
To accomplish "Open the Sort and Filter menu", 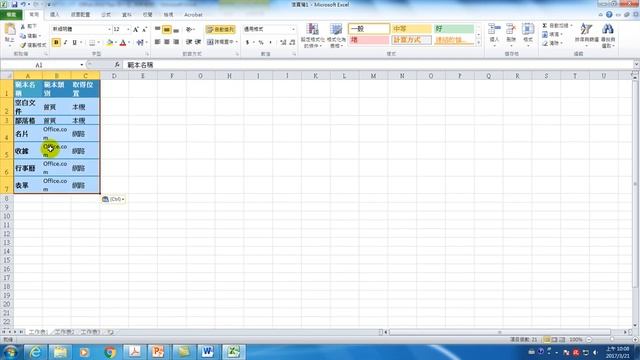I will pyautogui.click(x=587, y=34).
